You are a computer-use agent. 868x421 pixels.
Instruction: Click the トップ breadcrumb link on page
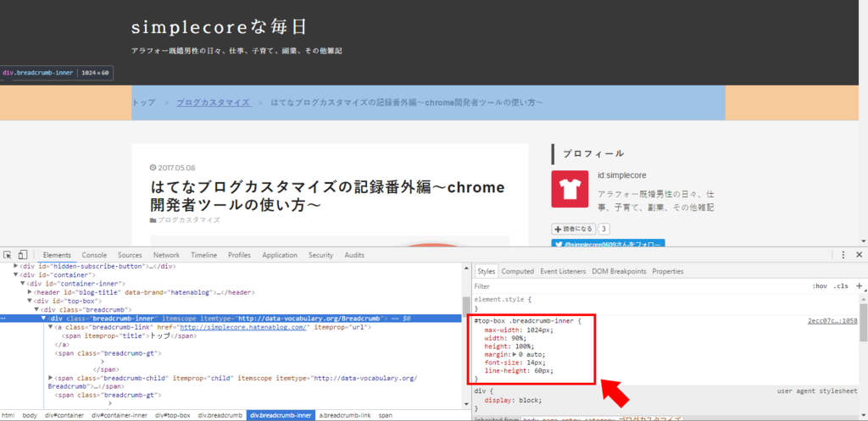144,102
